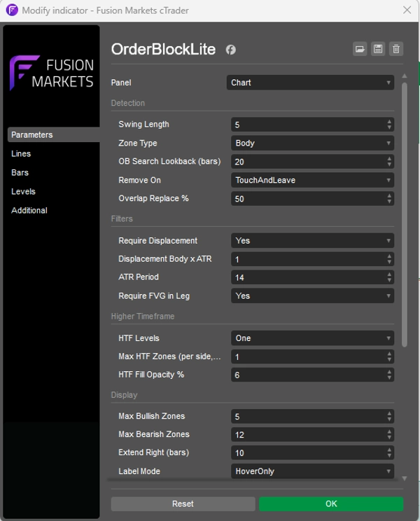Increase Max HTF Zones with up arrow

click(389, 354)
